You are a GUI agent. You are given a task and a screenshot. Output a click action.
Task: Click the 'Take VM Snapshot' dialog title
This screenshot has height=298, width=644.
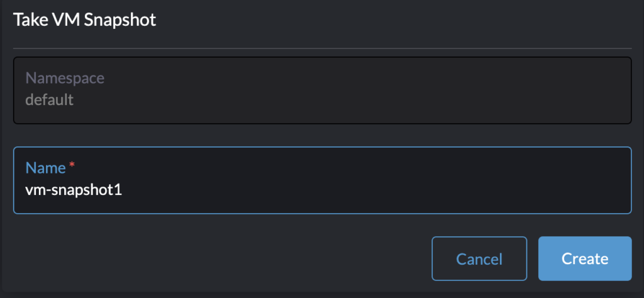pyautogui.click(x=85, y=19)
